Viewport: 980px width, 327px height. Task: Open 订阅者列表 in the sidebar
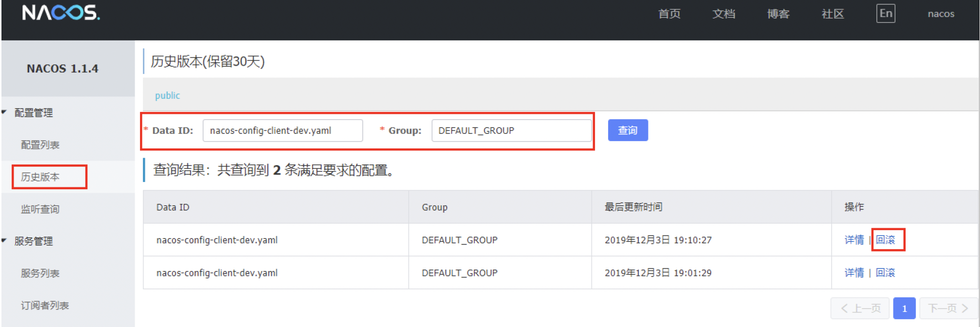point(45,306)
